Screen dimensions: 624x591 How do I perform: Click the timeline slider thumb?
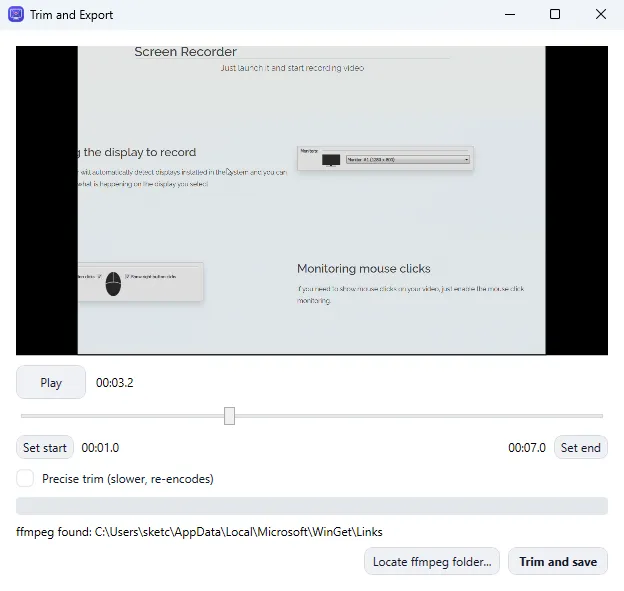click(229, 416)
